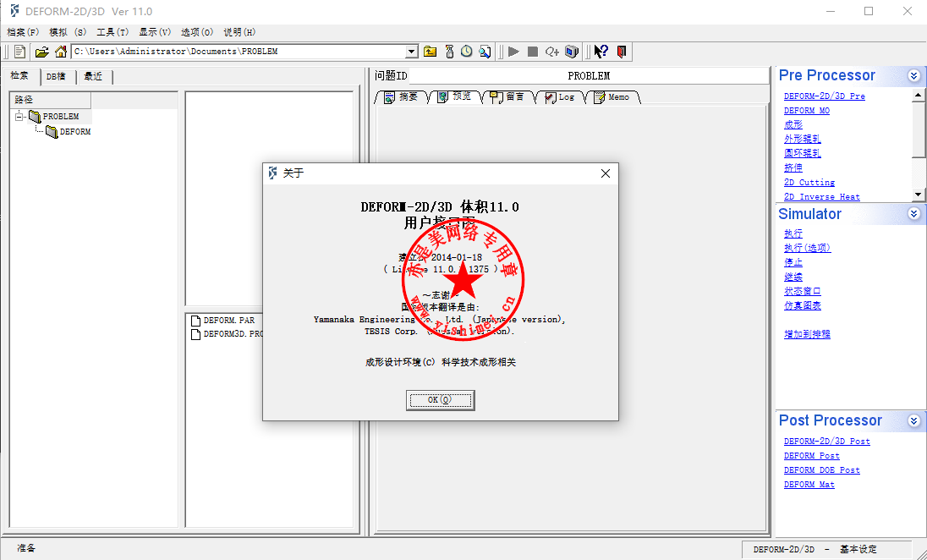Image resolution: width=927 pixels, height=560 pixels.
Task: Click the Log tab checkmark icon
Action: 550,97
